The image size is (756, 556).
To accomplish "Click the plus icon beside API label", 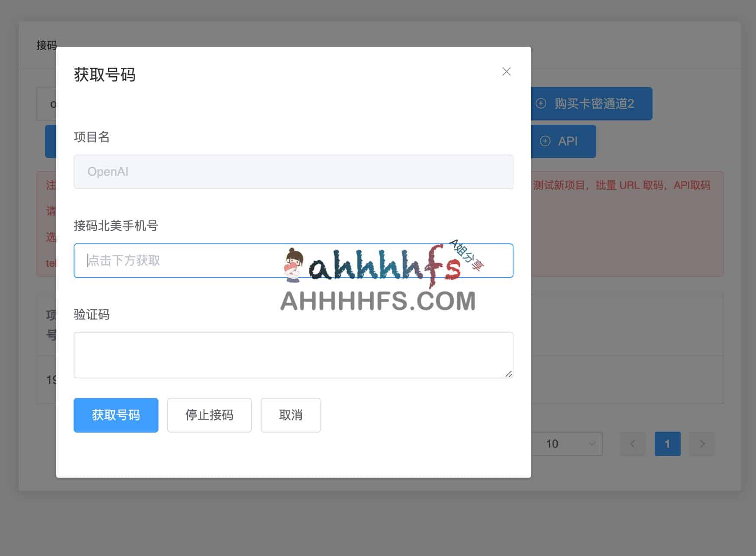I will tap(545, 141).
